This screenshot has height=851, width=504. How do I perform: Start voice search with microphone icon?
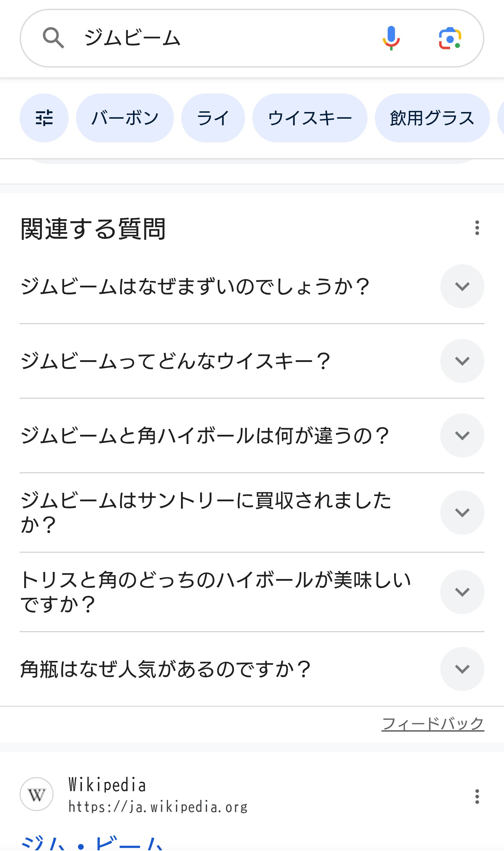click(x=391, y=38)
